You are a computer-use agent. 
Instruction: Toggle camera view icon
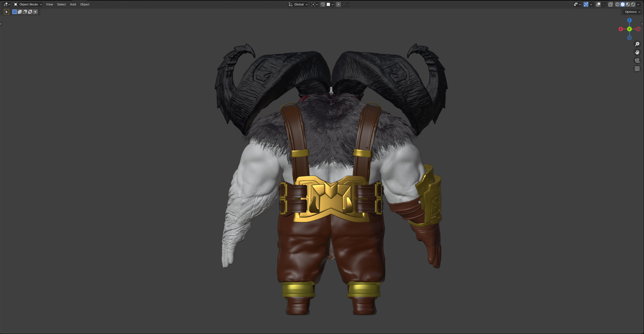click(x=637, y=60)
